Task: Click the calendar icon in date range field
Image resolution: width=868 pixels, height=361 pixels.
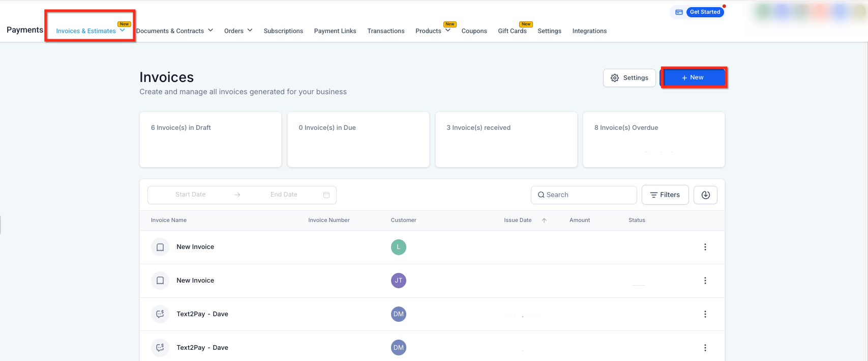Action: (326, 195)
